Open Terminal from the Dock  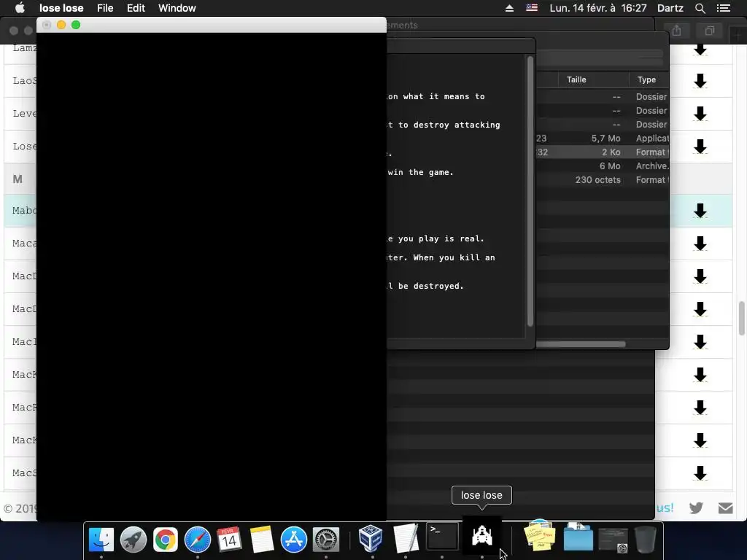(x=442, y=537)
